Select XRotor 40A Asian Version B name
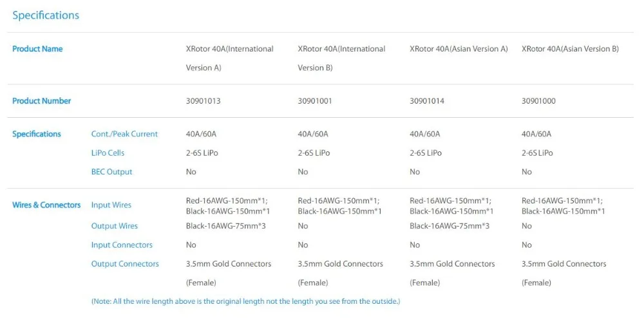Viewport: 644px width, 318px height. click(x=570, y=49)
